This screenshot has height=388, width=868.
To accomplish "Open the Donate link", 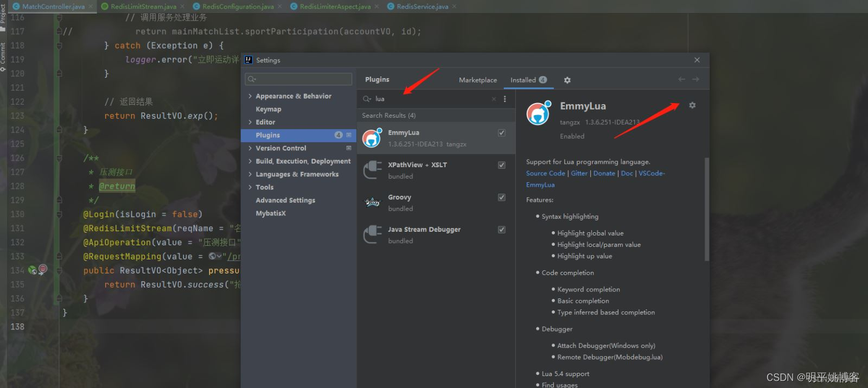I will [604, 173].
